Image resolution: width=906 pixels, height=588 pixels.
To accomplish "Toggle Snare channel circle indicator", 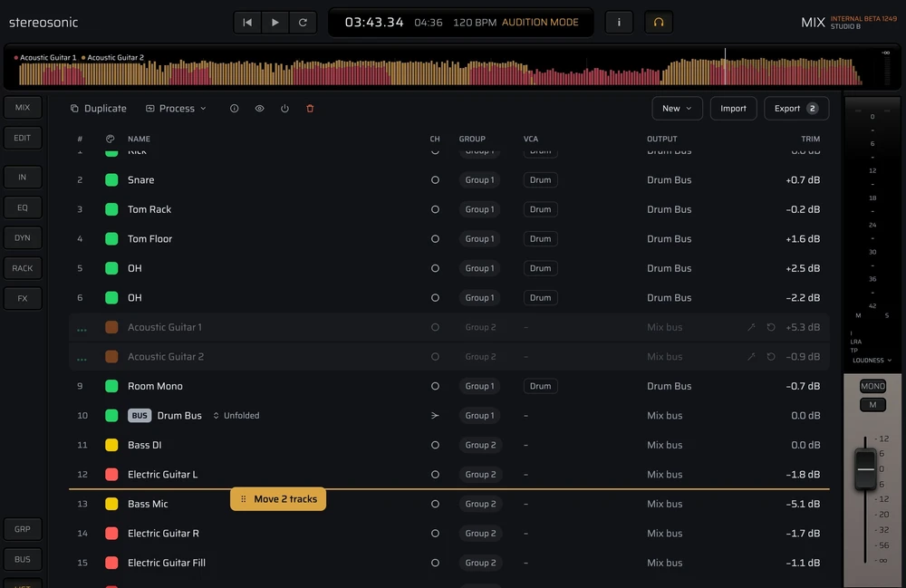I will pos(435,179).
